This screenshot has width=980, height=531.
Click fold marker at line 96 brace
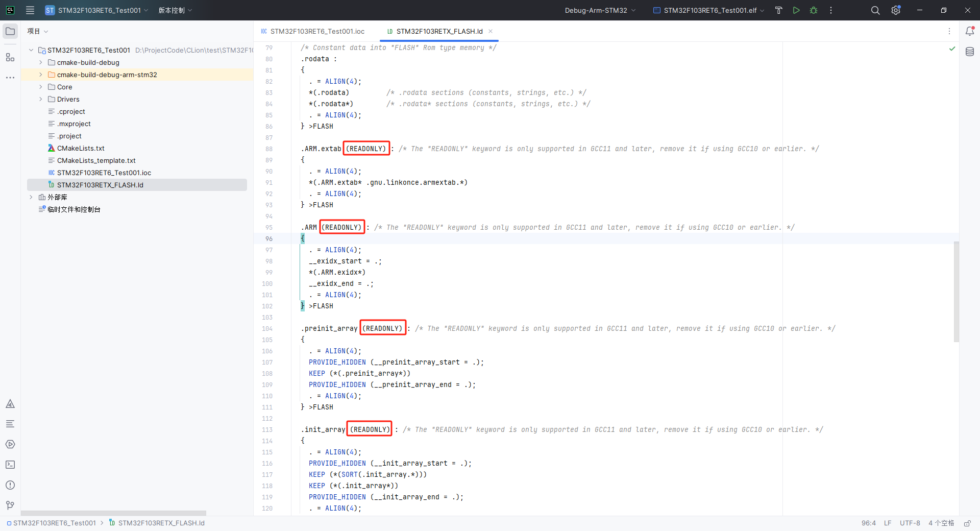pos(302,238)
